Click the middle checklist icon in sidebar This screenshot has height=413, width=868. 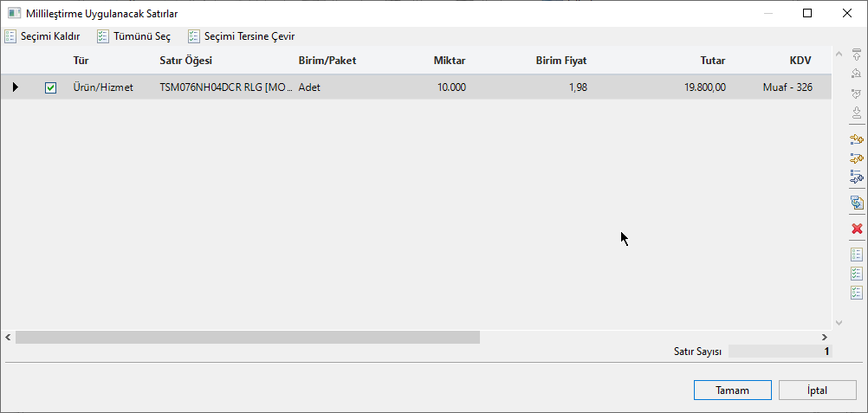point(857,274)
